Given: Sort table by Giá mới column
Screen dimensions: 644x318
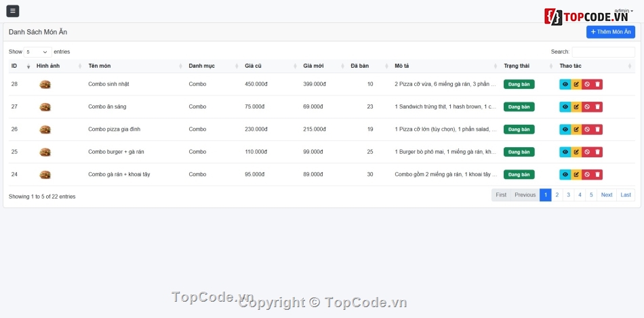Looking at the screenshot, I should pyautogui.click(x=323, y=66).
